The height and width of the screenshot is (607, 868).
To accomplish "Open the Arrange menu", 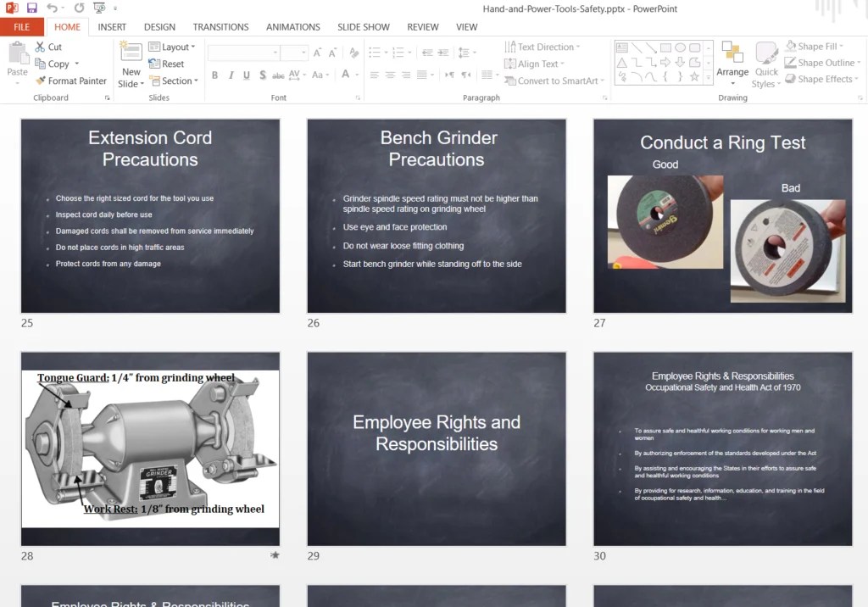I will [x=732, y=64].
